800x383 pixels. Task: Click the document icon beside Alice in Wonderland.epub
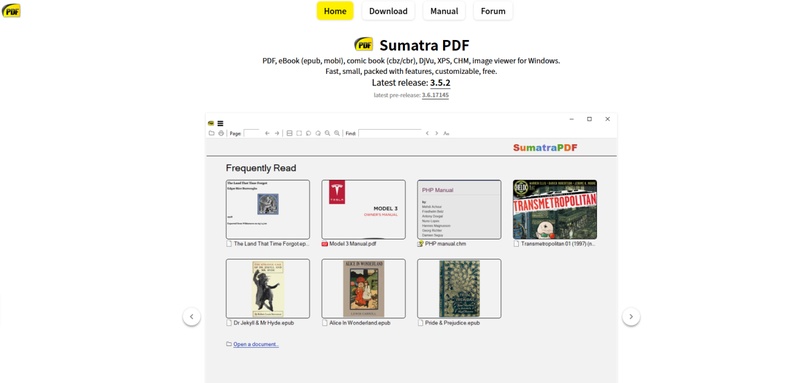coord(324,323)
